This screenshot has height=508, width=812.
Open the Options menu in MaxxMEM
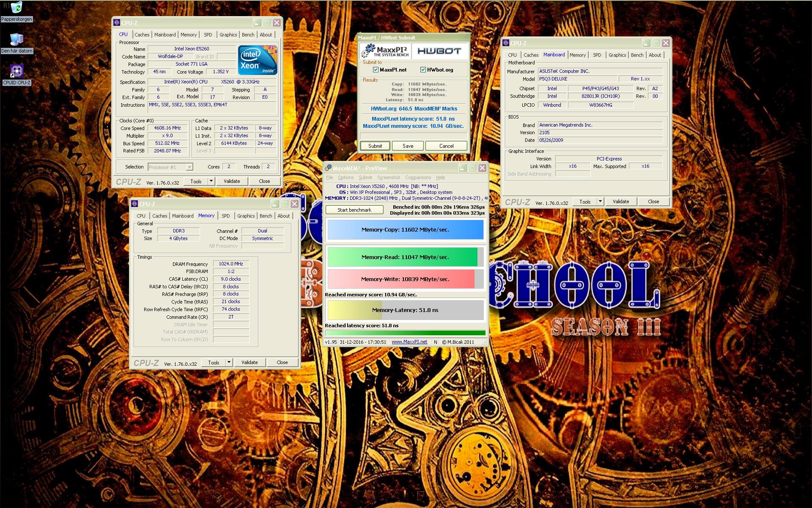(346, 178)
